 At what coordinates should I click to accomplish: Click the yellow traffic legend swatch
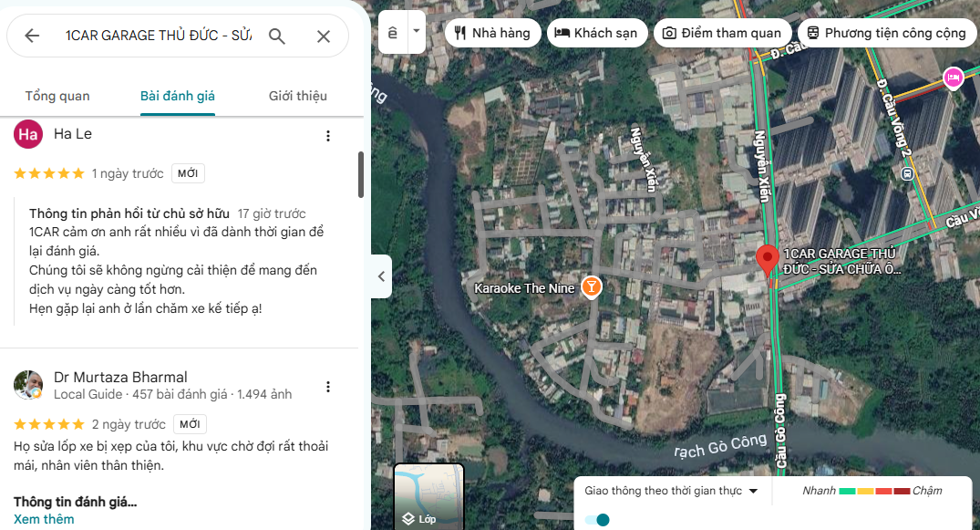tap(865, 491)
